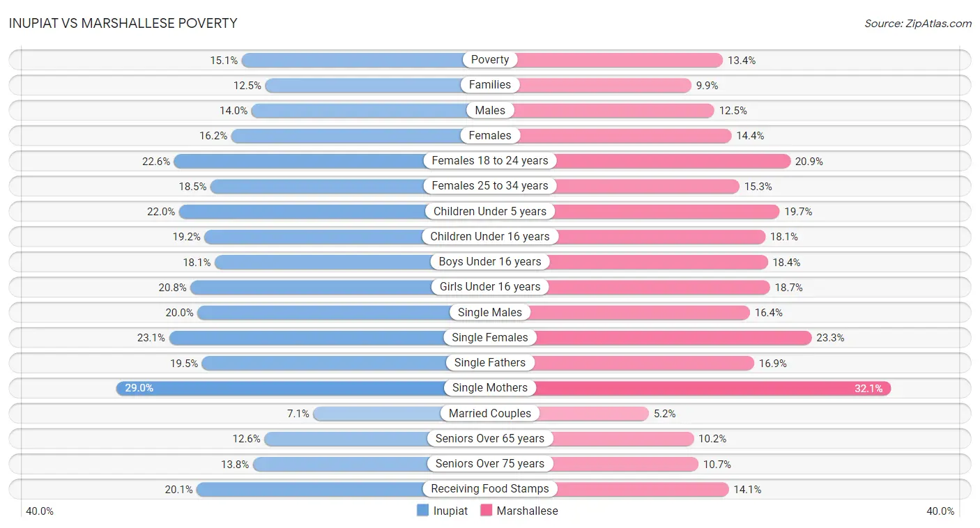Click the Inupiat vs Marshallese Poverty title
The image size is (980, 528).
[x=123, y=23]
